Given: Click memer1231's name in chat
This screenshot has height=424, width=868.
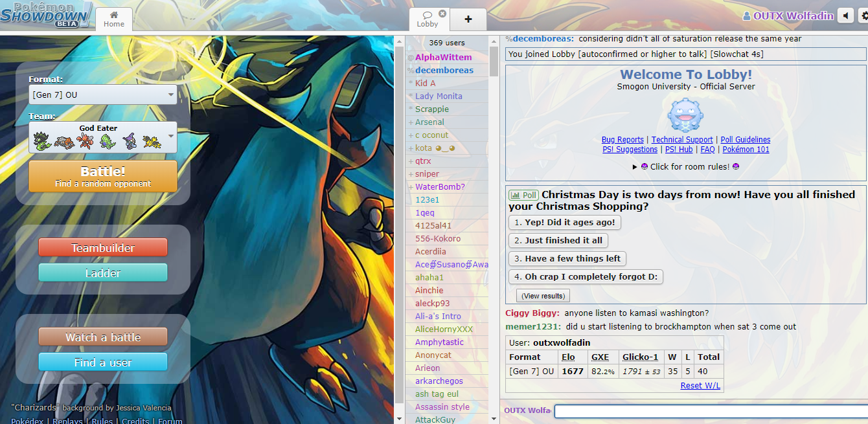Looking at the screenshot, I should (x=533, y=326).
